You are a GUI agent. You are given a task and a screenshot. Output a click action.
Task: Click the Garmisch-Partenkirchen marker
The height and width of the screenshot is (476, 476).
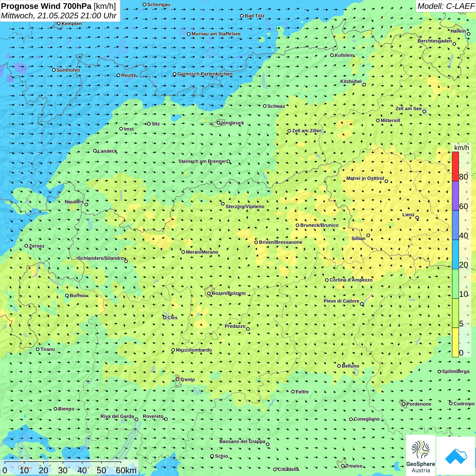pos(174,74)
